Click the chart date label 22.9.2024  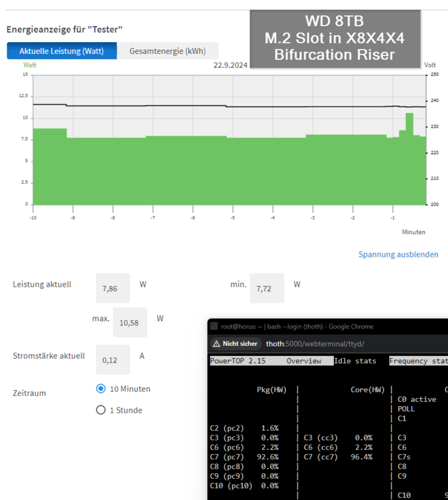pos(230,65)
